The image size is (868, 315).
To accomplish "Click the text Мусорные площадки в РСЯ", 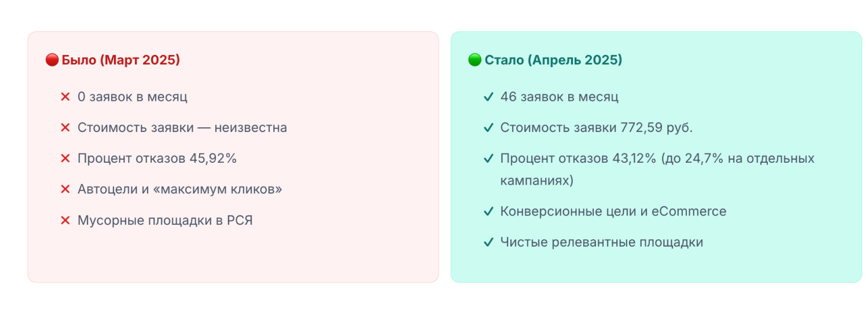I will 165,221.
